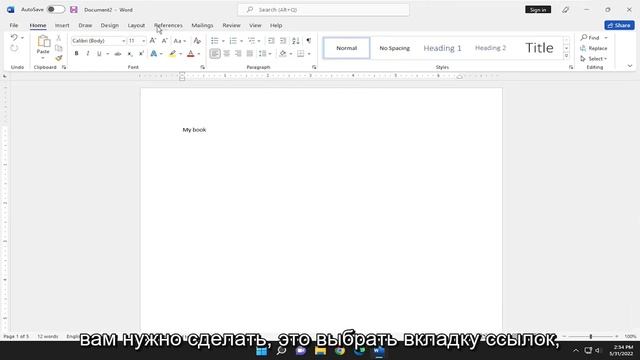The width and height of the screenshot is (640, 360).
Task: Open font color dropdown arrow
Action: coord(199,53)
